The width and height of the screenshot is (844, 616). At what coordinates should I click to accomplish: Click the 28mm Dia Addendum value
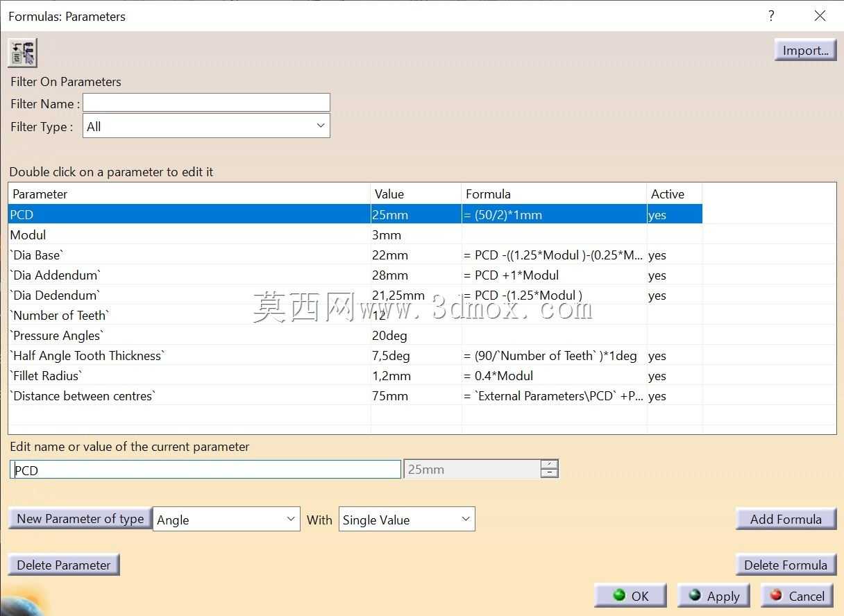[x=390, y=275]
